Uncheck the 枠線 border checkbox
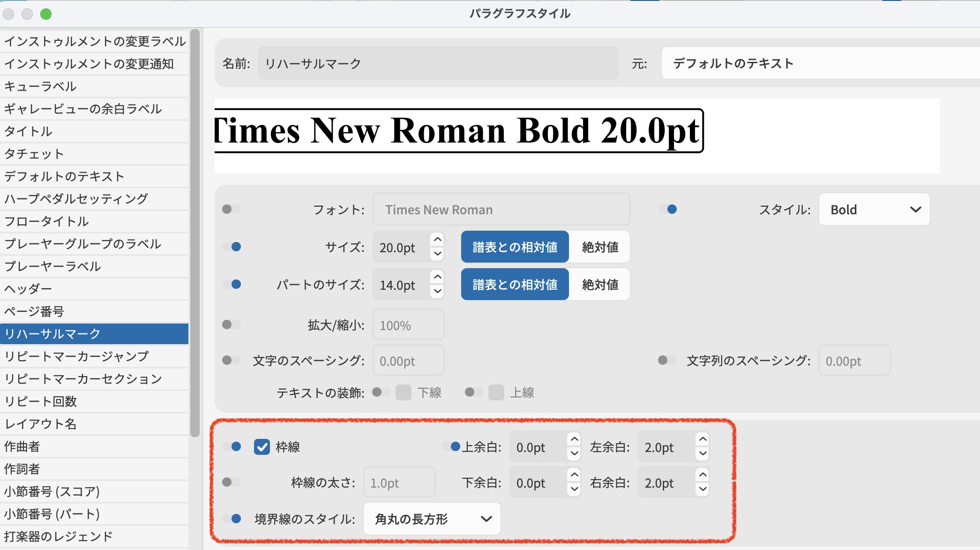This screenshot has width=980, height=550. [262, 447]
